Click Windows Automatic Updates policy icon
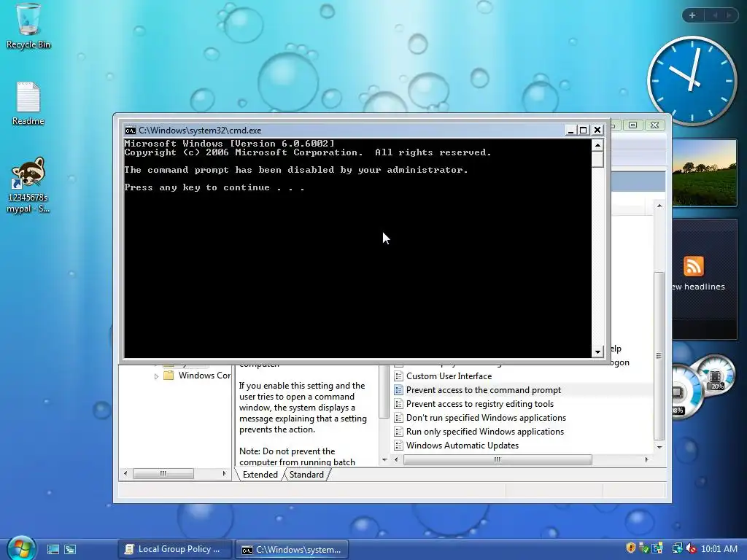747x560 pixels. 399,446
